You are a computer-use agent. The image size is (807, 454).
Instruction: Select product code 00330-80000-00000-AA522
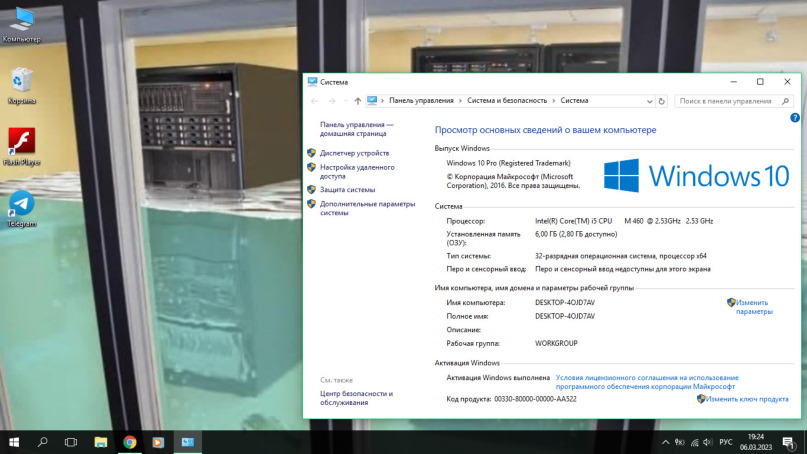pyautogui.click(x=535, y=399)
